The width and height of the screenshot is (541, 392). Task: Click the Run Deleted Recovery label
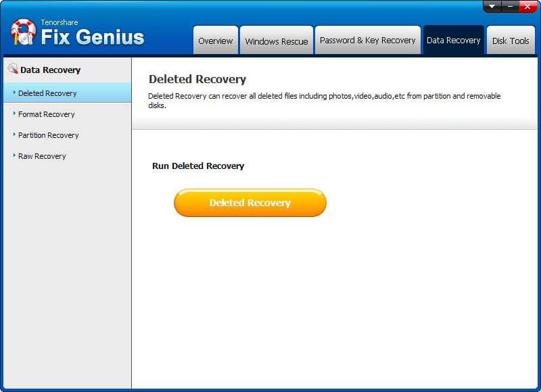pos(198,166)
